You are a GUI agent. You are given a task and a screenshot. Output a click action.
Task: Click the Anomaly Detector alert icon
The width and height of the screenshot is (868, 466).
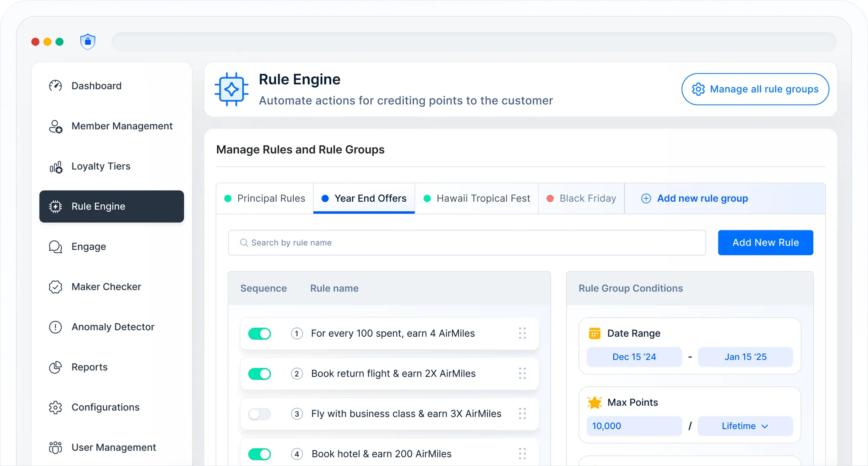(56, 327)
